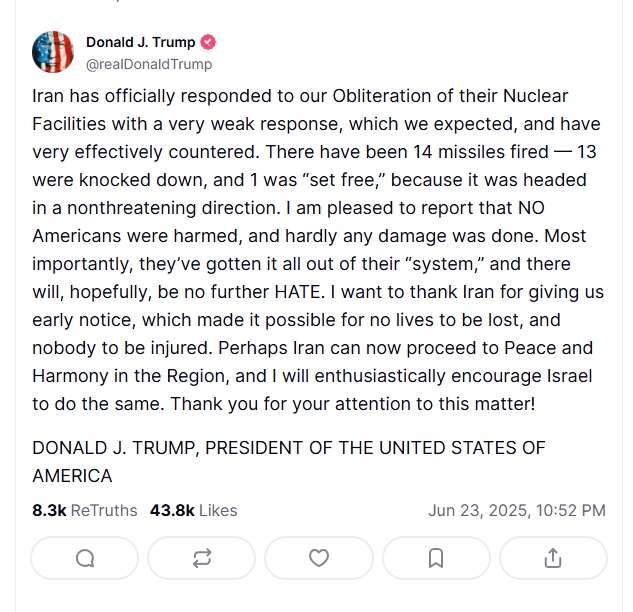Image resolution: width=633 pixels, height=612 pixels.
Task: View the 43.8k Likes list
Action: 193,510
